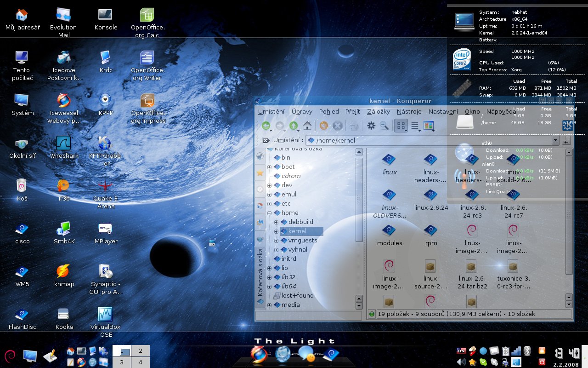Expand the lib folder in the tree
Screen dimensions: 588x368
(269, 268)
